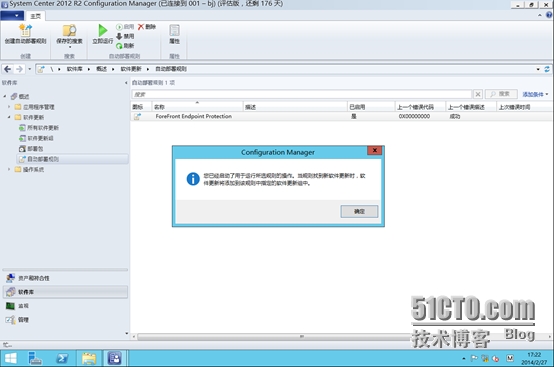The image size is (554, 367).
Task: Expand the Application Management (应用程序管理) tree node
Action: (9, 107)
